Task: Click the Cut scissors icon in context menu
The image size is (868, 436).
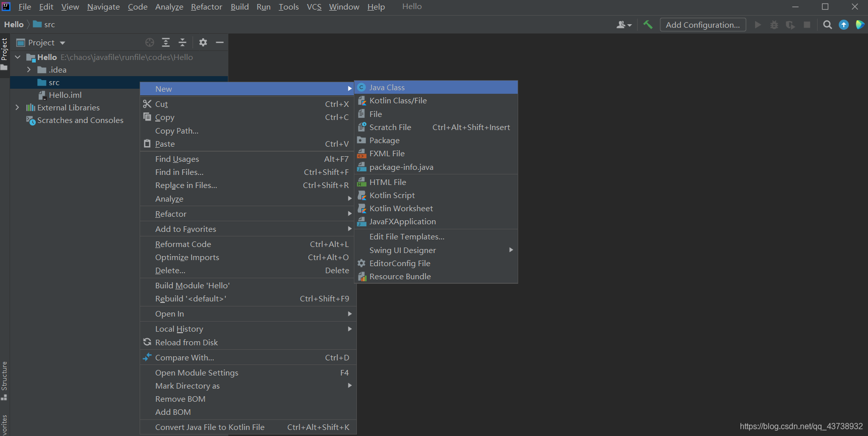Action: point(147,104)
